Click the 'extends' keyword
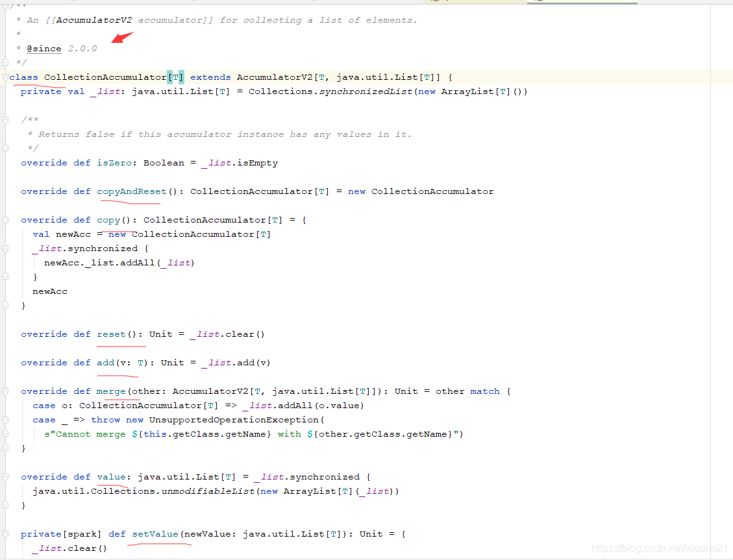Screen dimensions: 733x560 [210, 77]
